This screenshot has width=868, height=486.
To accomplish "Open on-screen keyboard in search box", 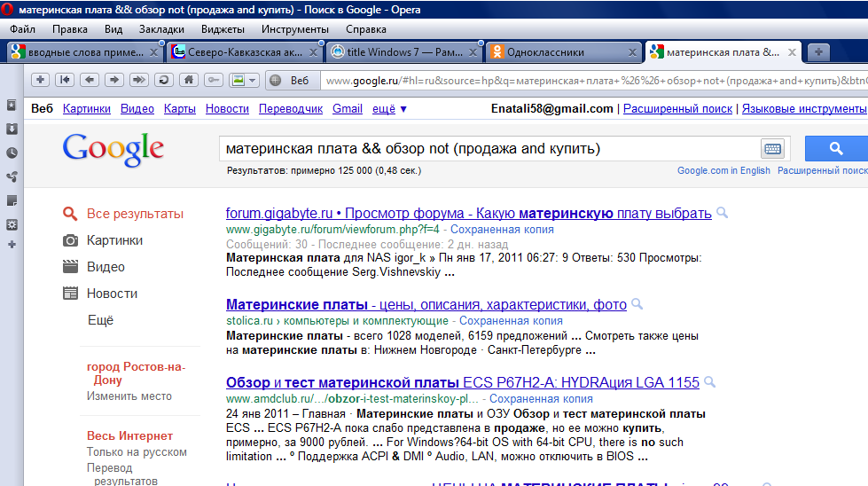I will pyautogui.click(x=772, y=148).
